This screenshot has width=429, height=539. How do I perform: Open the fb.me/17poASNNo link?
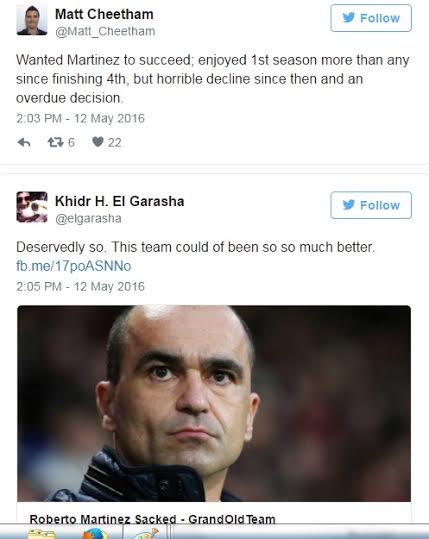[x=74, y=266]
